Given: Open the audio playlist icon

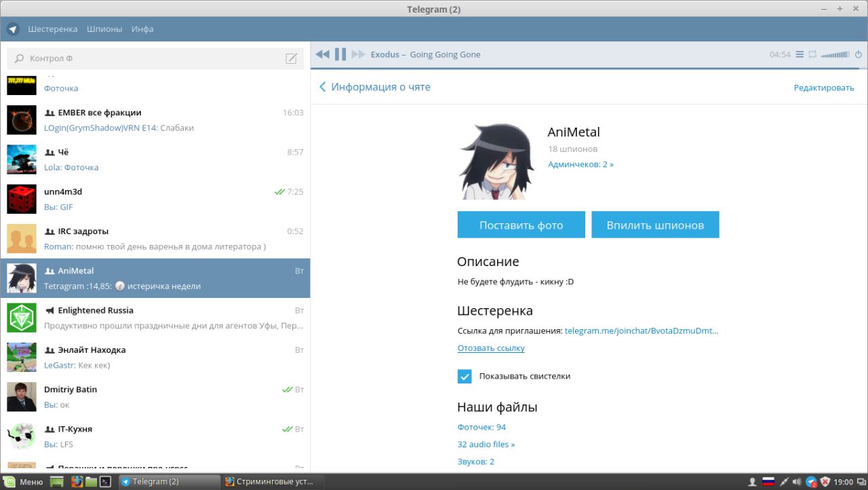Looking at the screenshot, I should tap(800, 54).
